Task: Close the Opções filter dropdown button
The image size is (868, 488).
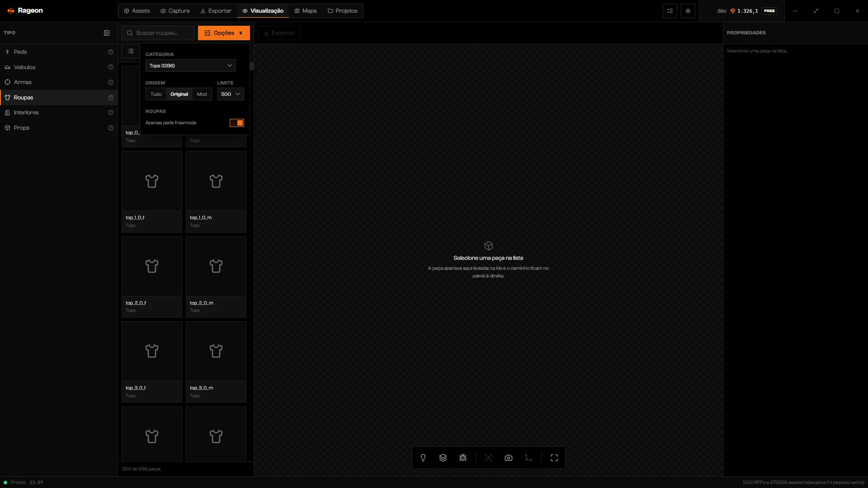Action: pyautogui.click(x=224, y=33)
